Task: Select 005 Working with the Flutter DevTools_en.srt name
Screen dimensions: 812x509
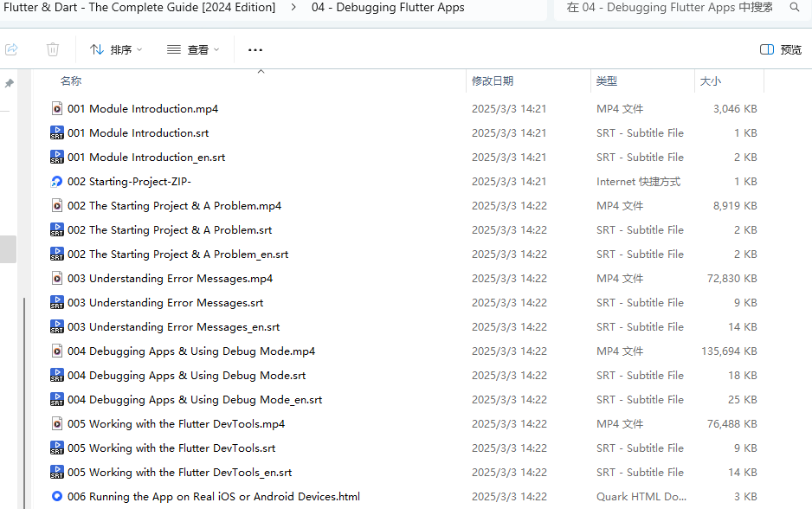Action: click(180, 473)
